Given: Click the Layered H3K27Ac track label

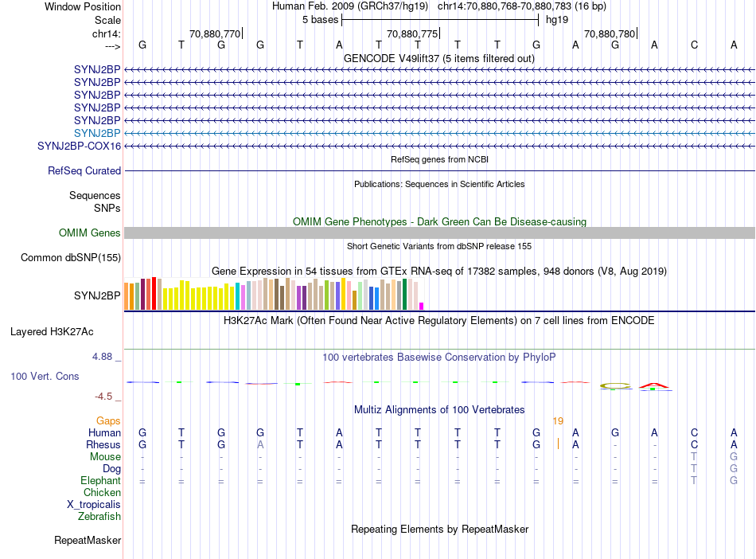Looking at the screenshot, I should 52,332.
